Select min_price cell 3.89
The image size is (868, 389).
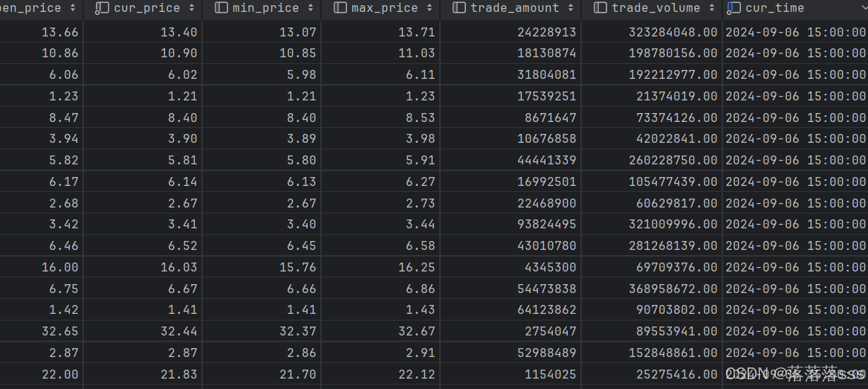302,138
